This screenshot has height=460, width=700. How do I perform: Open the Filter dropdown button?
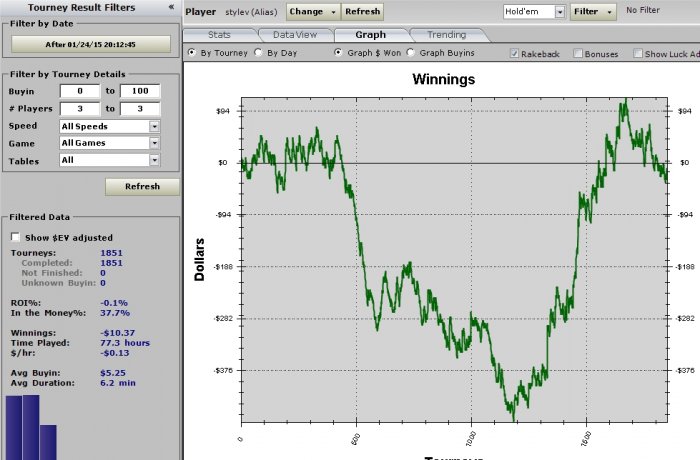[593, 12]
